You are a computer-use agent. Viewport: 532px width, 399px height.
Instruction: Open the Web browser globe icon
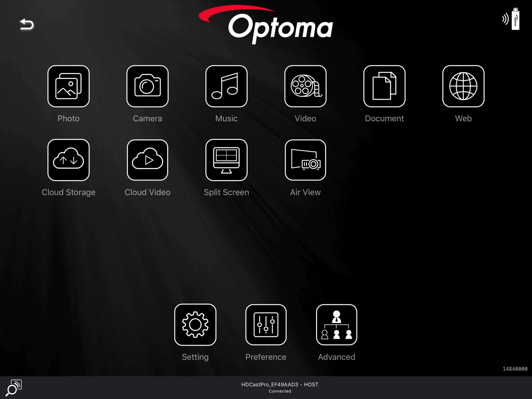click(463, 86)
